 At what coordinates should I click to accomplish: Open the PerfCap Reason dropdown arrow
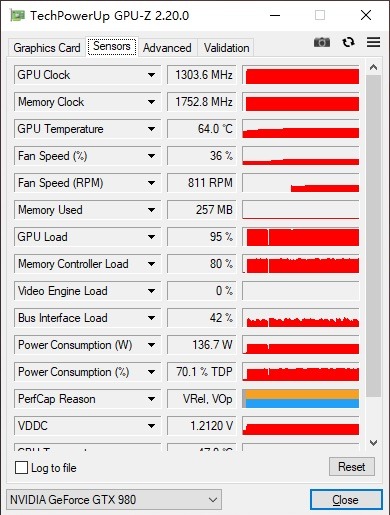click(x=151, y=399)
